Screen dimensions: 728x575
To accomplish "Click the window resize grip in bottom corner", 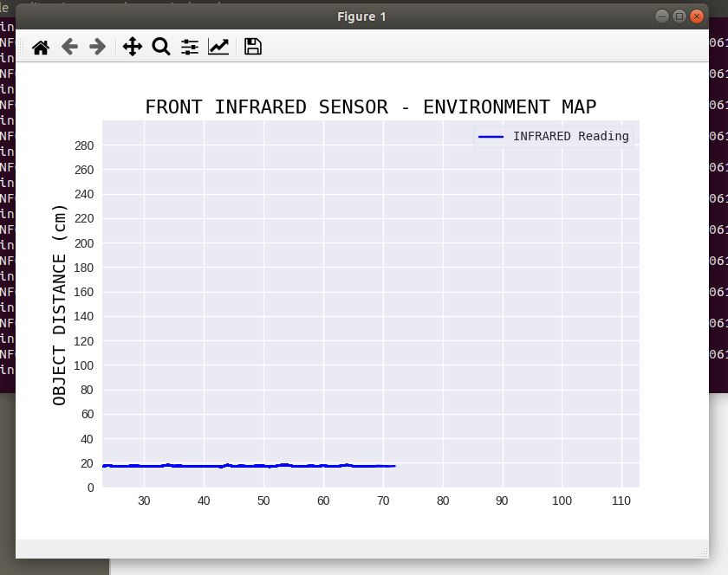I will [x=704, y=552].
